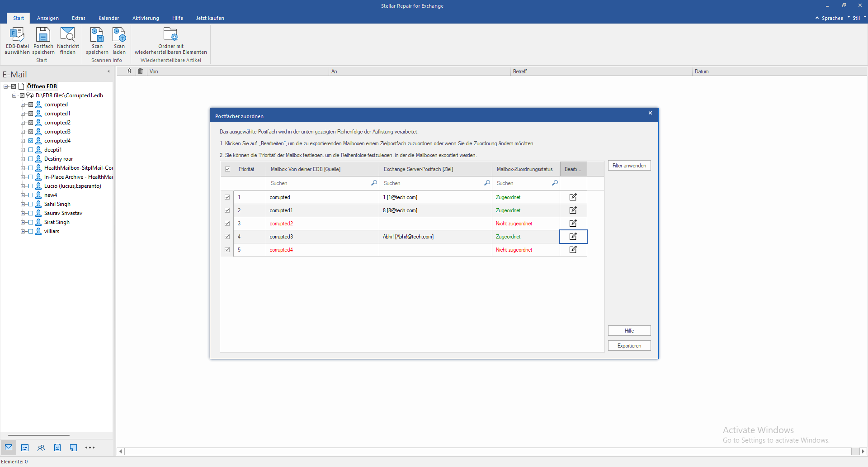This screenshot has height=467, width=868.
Task: Switch to Contacts view in bottom bar
Action: pyautogui.click(x=41, y=448)
